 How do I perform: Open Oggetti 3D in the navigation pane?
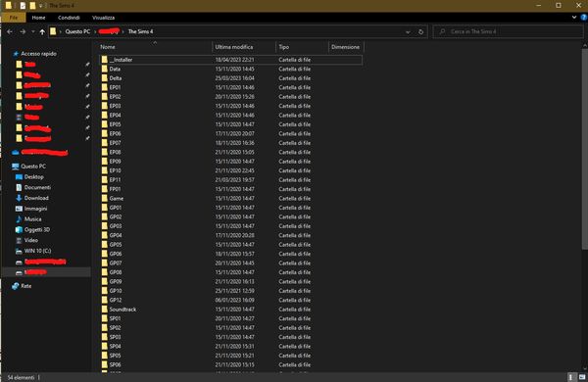coord(37,229)
